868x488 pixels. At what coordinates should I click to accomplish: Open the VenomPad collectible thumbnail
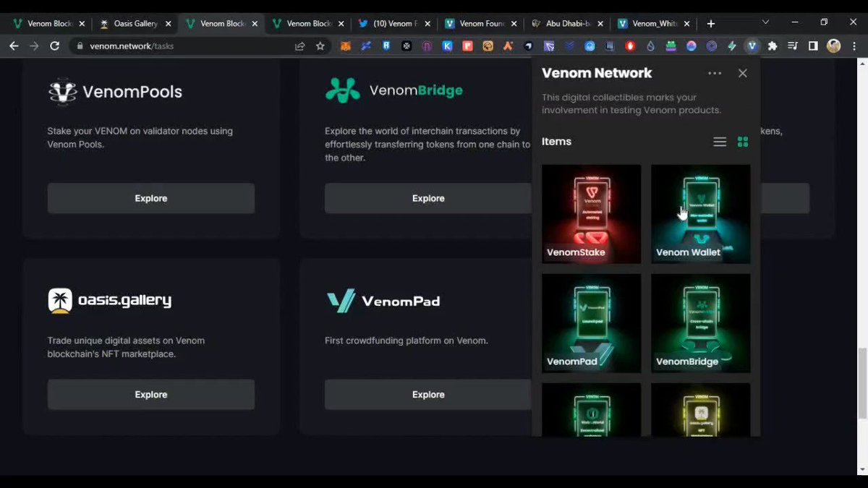tap(591, 323)
